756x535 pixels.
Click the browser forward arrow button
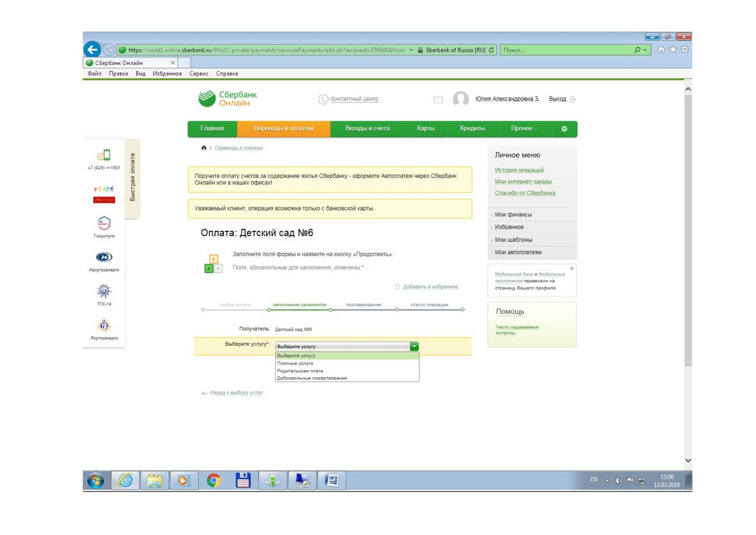point(108,50)
